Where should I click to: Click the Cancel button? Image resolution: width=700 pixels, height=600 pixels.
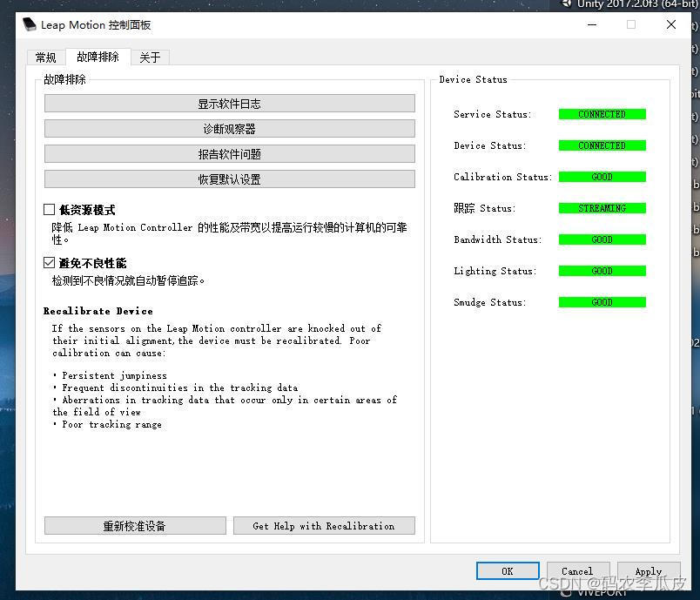(578, 570)
